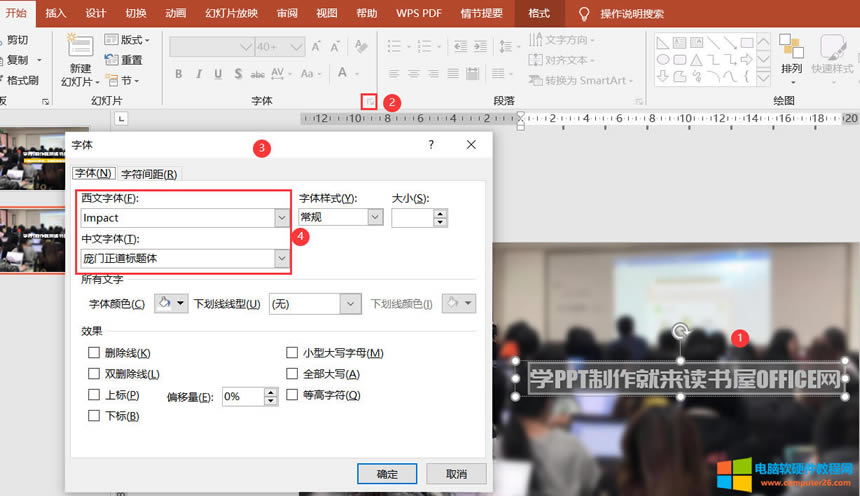Click the Arrange (排列) icon
860x496 pixels.
(791, 48)
